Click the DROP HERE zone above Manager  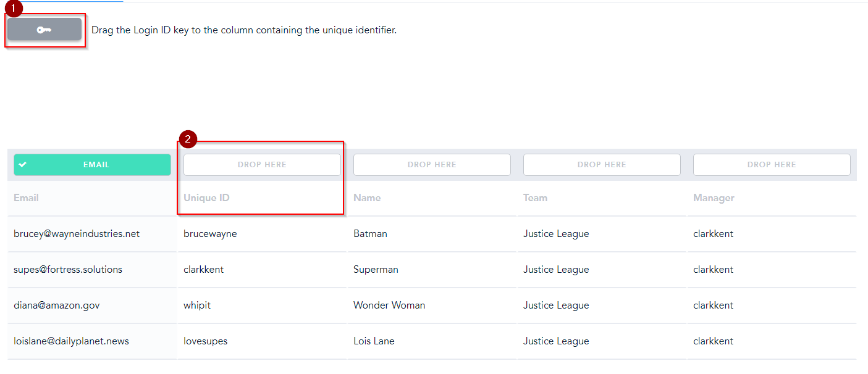(772, 165)
